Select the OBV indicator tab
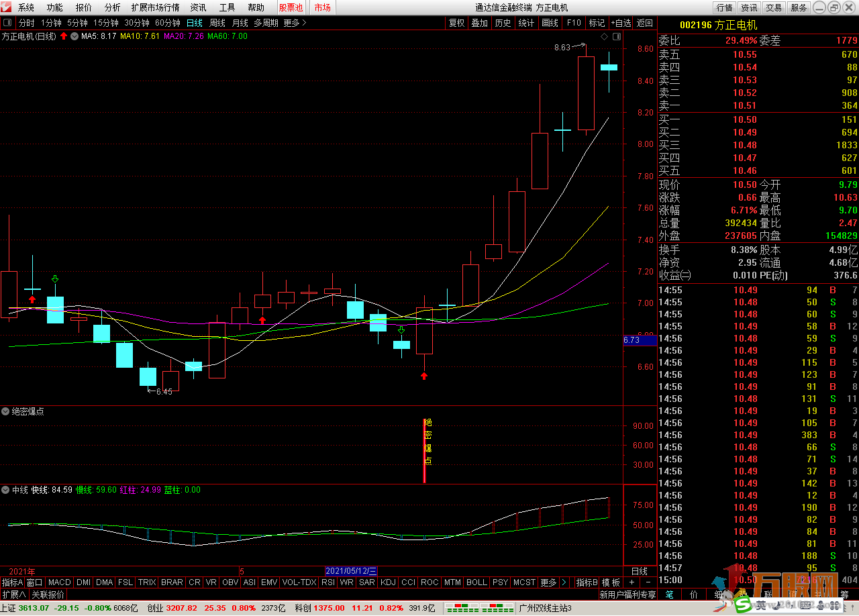Image resolution: width=859 pixels, height=616 pixels. click(x=230, y=582)
